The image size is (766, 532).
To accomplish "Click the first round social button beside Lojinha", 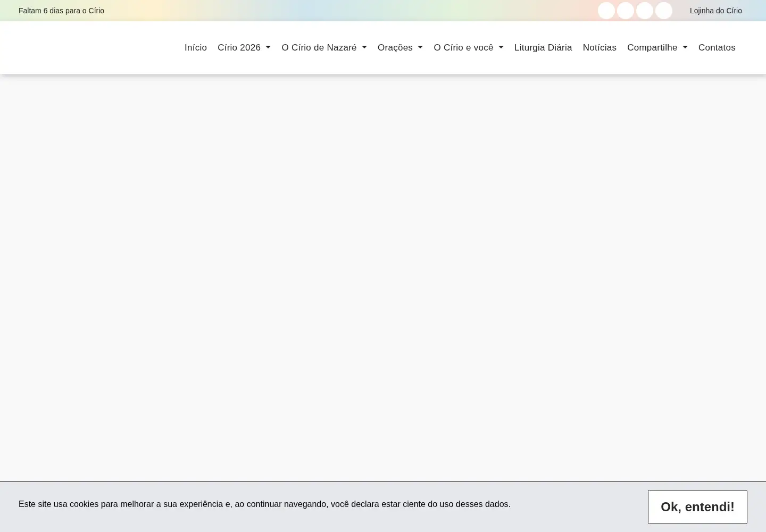I will coord(606,11).
